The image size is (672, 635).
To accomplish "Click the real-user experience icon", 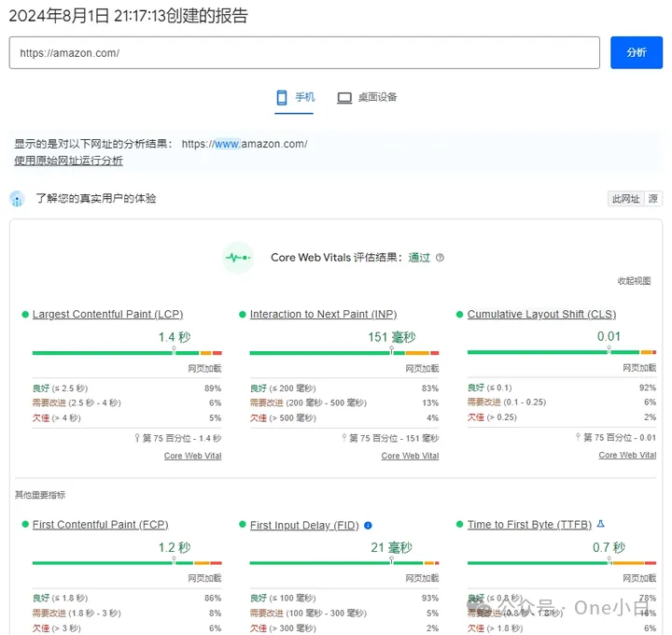I will [x=17, y=199].
